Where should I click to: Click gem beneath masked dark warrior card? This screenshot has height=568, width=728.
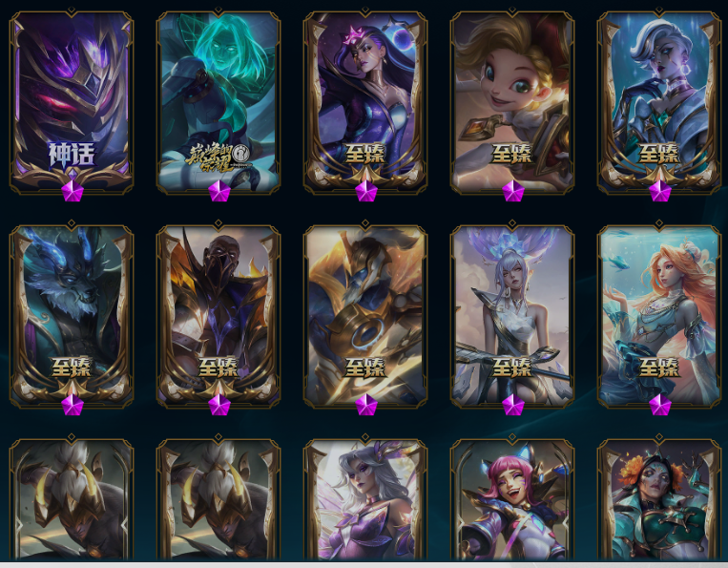point(219,405)
